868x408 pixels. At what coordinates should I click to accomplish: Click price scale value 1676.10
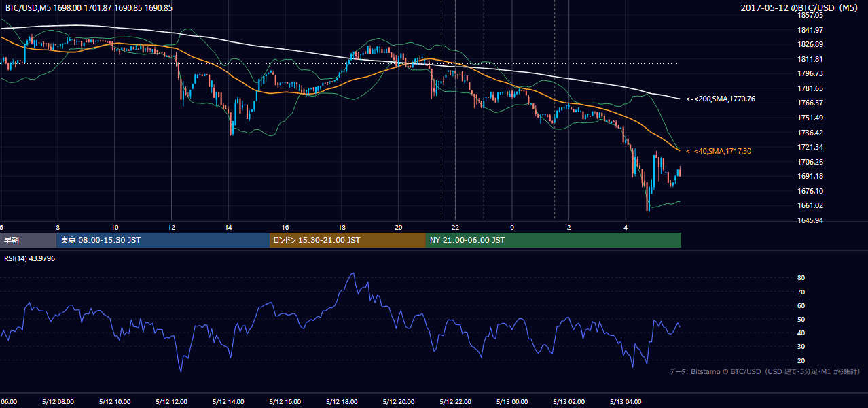pyautogui.click(x=810, y=191)
